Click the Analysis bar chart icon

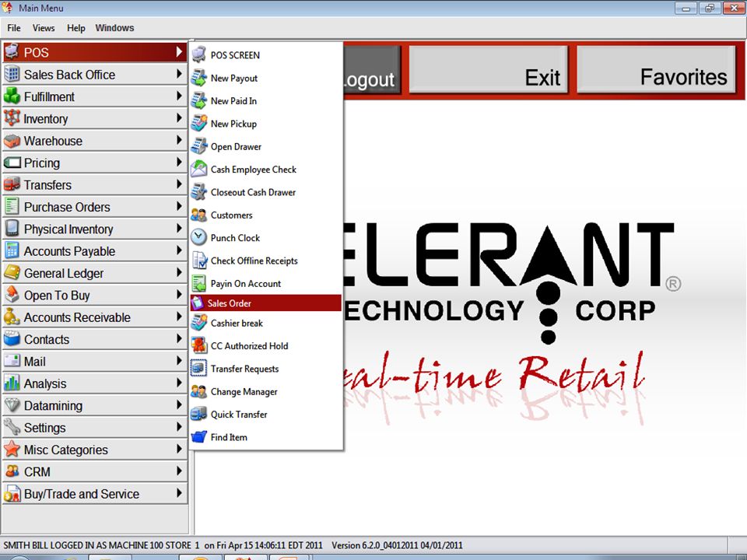point(12,383)
